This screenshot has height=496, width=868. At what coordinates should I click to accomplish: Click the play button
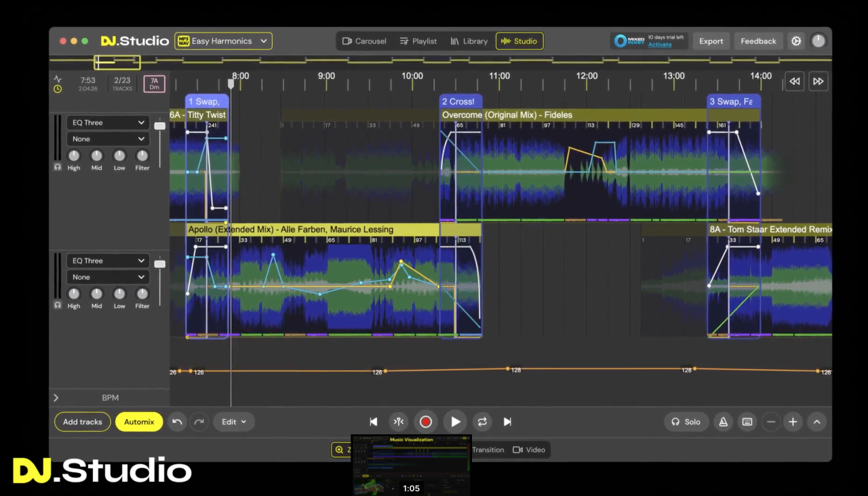455,421
